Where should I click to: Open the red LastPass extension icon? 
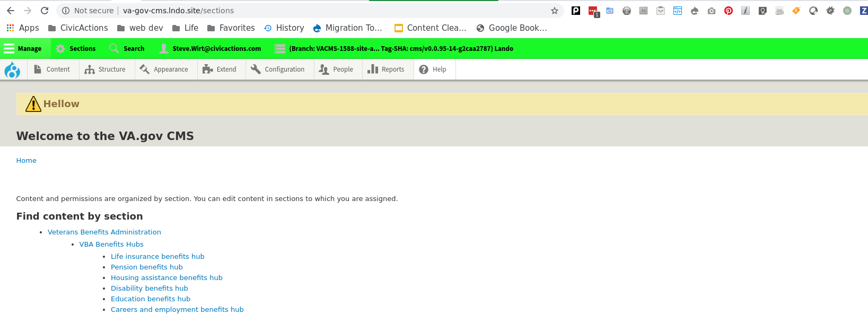click(593, 11)
